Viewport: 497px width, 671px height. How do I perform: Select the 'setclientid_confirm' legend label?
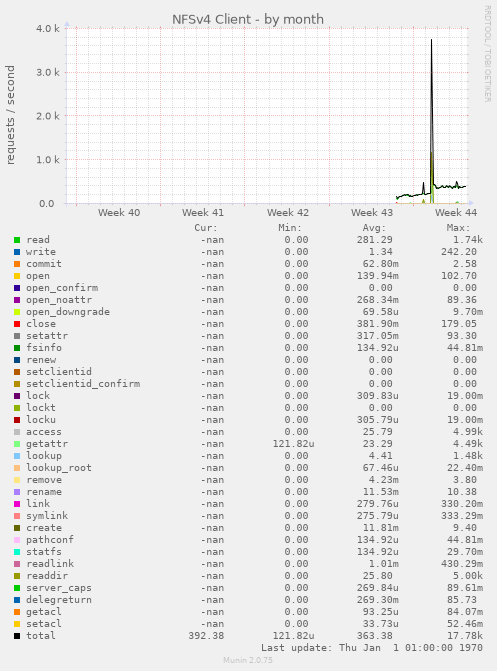[x=83, y=384]
